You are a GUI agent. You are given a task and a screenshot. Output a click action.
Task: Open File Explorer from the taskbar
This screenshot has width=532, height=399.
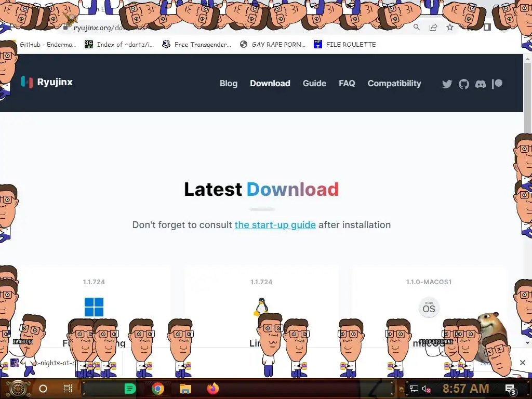[x=185, y=389]
